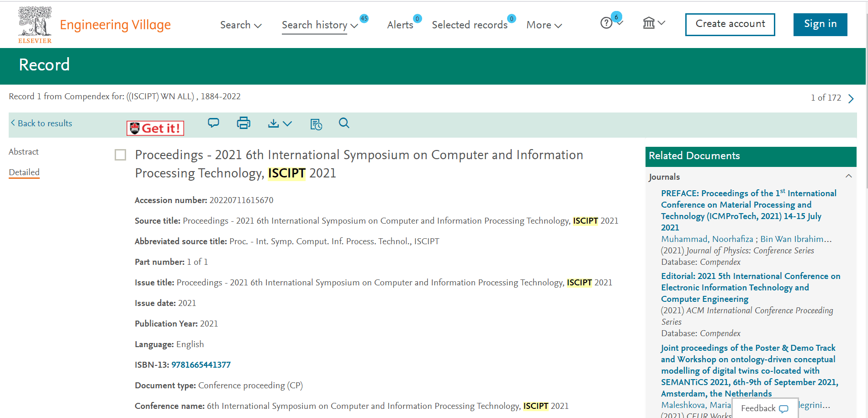Click the Part number 1 of 1 text

[x=171, y=262]
